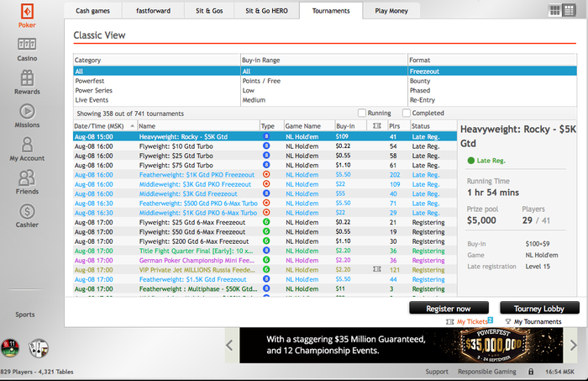Open the Play Money tab
This screenshot has width=588, height=381.
pos(391,11)
